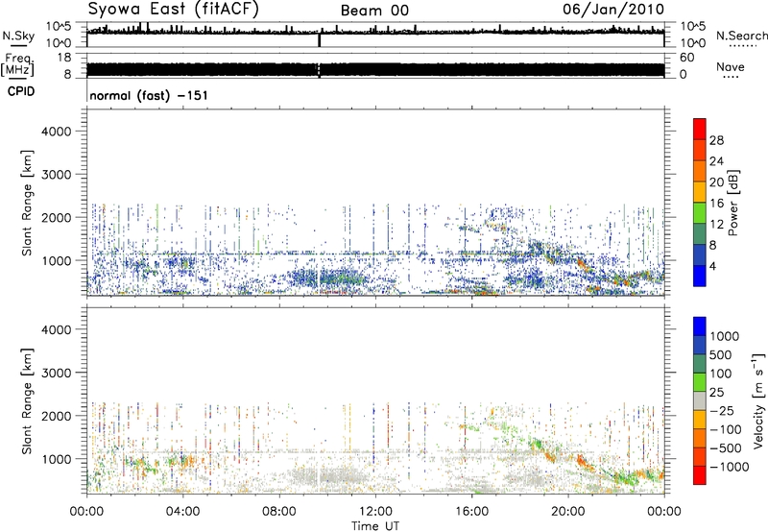Viewport: 768px width, 532px height.
Task: Click the 'Nave' legend label
Action: click(x=731, y=66)
